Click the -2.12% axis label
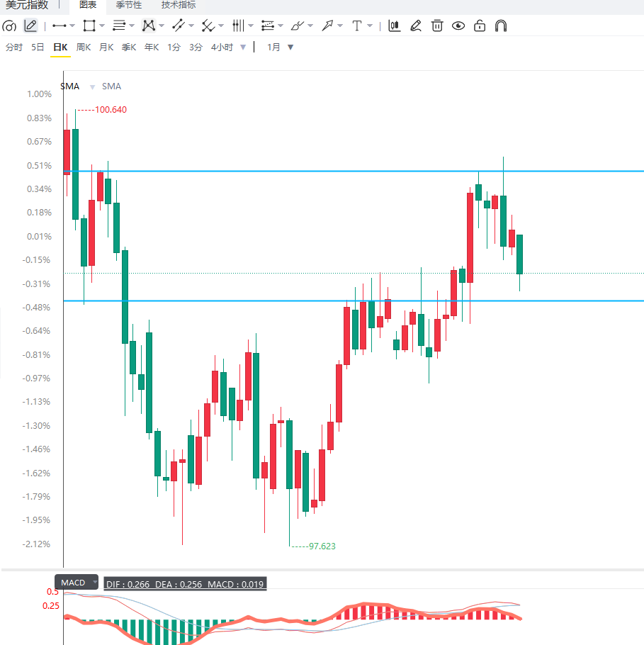Image resolution: width=644 pixels, height=645 pixels. coord(37,544)
